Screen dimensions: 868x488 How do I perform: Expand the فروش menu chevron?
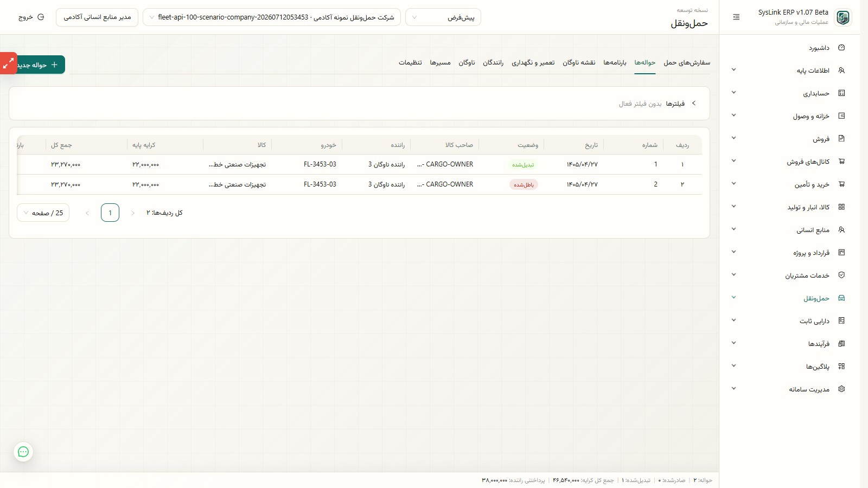[x=733, y=138]
